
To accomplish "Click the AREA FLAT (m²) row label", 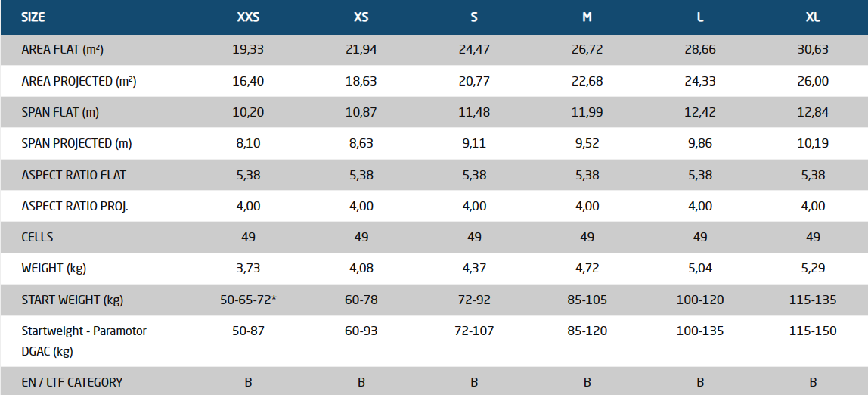I will click(63, 49).
